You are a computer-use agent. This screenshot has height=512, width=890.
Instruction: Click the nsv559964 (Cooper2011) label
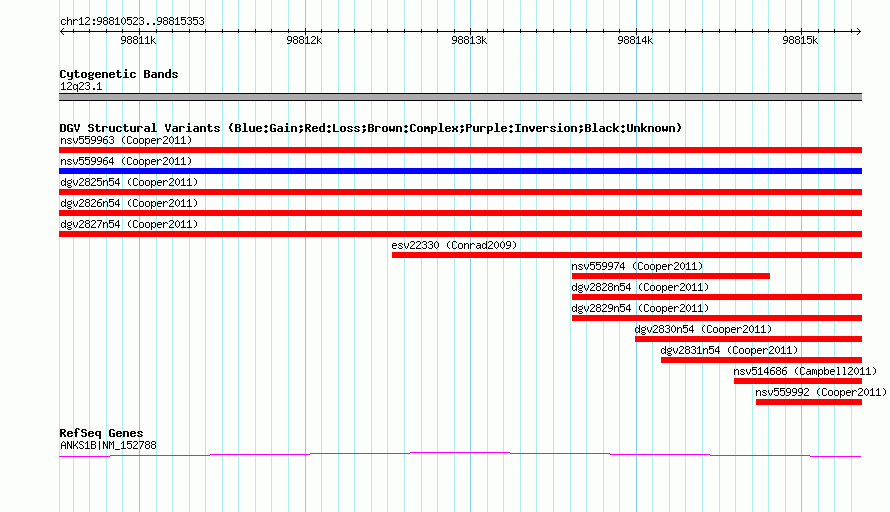coord(126,161)
